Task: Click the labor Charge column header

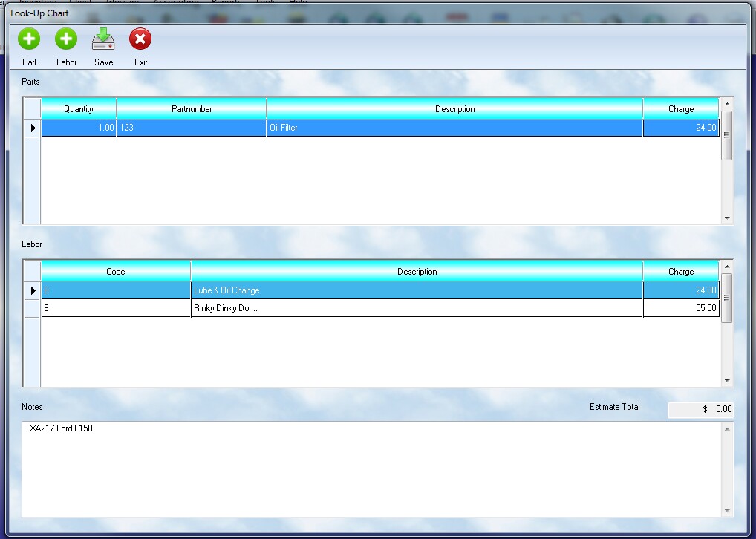Action: pyautogui.click(x=680, y=272)
